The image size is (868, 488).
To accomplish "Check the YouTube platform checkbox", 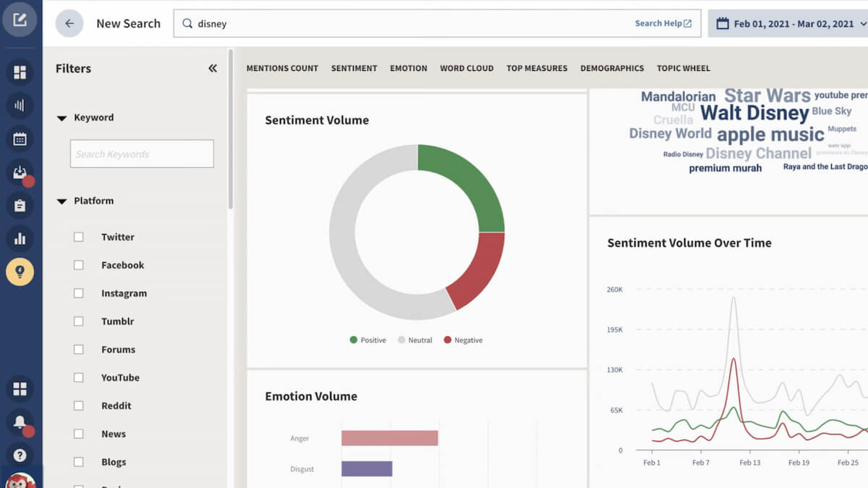I will [x=78, y=377].
